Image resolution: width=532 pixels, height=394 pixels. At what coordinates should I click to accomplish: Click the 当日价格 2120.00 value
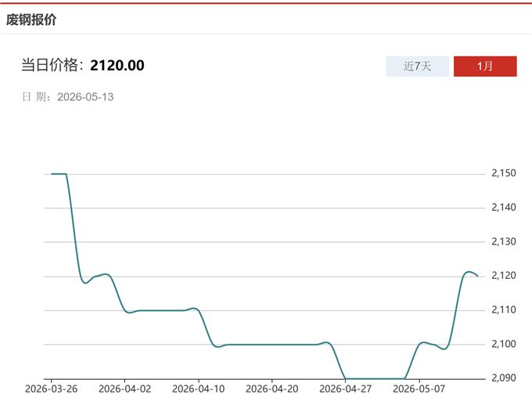(117, 65)
